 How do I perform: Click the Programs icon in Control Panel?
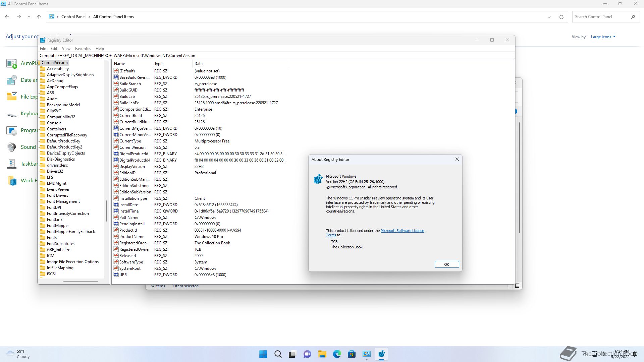click(12, 130)
